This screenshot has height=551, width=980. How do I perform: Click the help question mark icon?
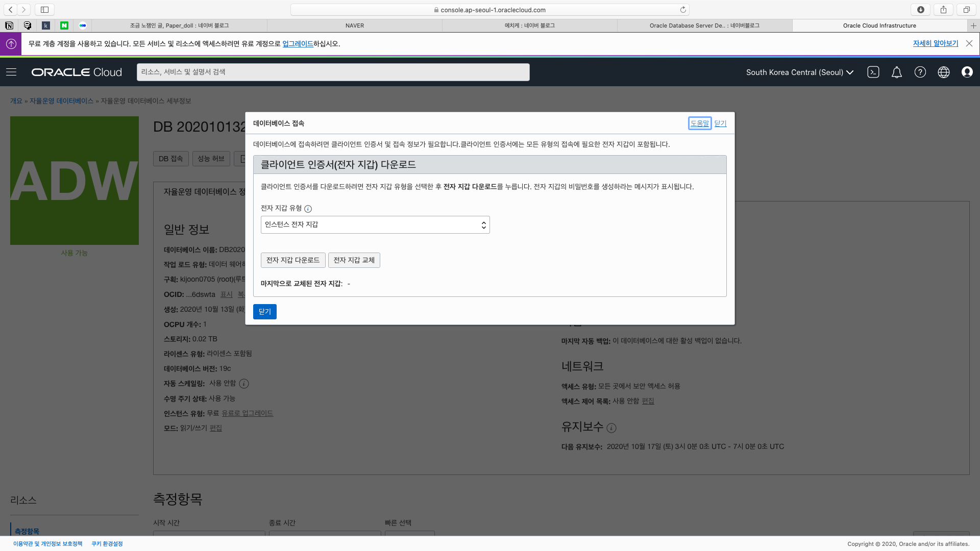tap(920, 72)
